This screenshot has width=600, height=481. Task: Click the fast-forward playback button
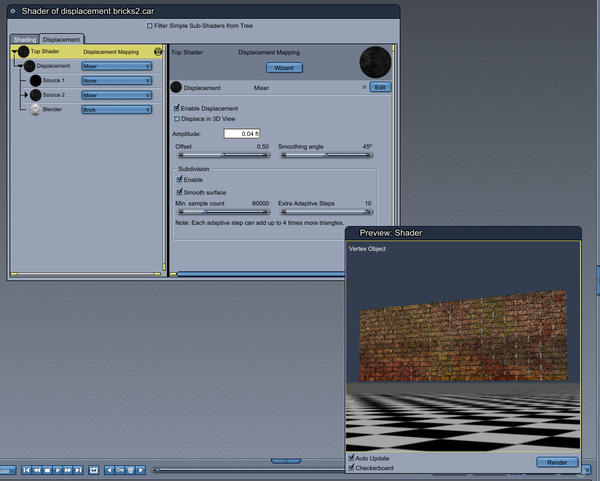tap(68, 470)
